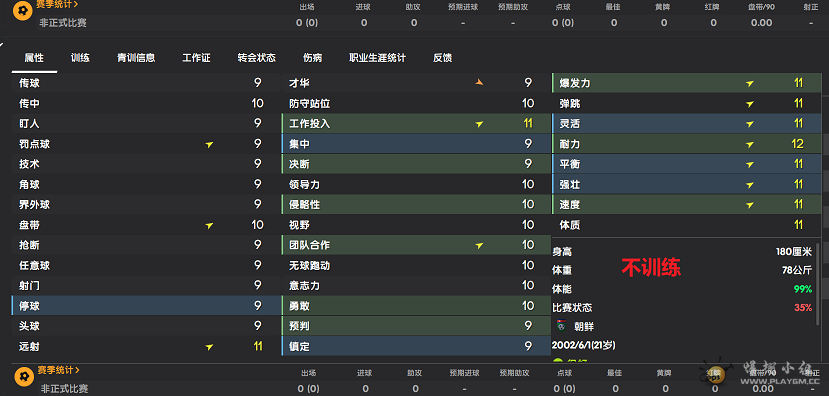This screenshot has width=829, height=396.
Task: Click the 界外球 attribute label
Action: tap(34, 205)
